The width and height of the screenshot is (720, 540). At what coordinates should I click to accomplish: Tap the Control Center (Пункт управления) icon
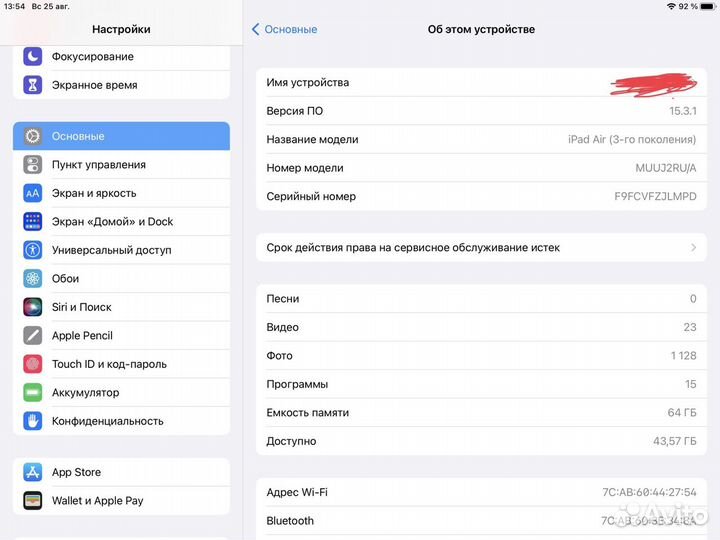(33, 165)
